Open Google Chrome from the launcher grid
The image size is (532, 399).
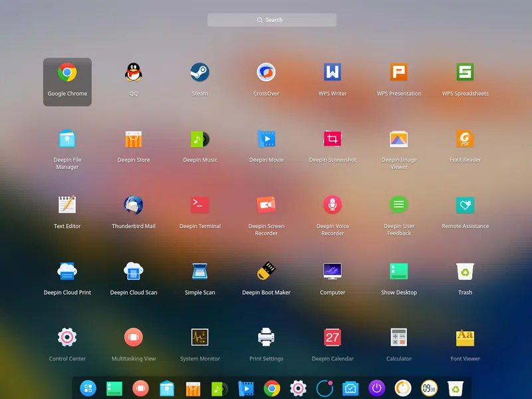pos(67,82)
